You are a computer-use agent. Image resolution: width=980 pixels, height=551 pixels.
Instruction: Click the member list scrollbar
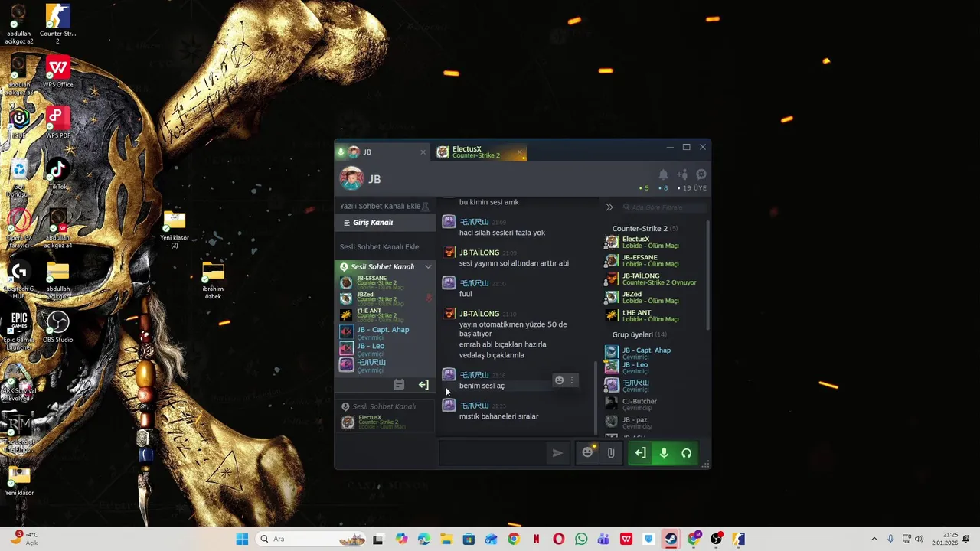click(707, 275)
